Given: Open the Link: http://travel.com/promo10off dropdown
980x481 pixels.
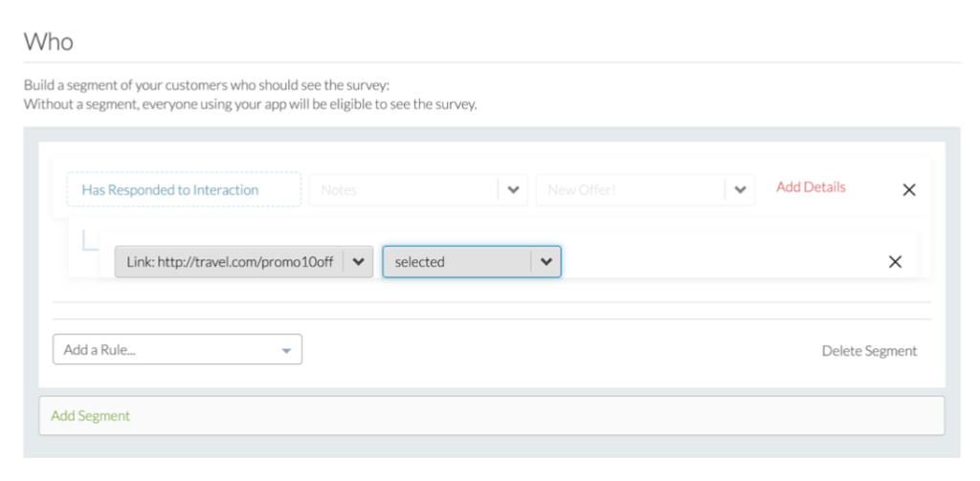Looking at the screenshot, I should (230, 262).
